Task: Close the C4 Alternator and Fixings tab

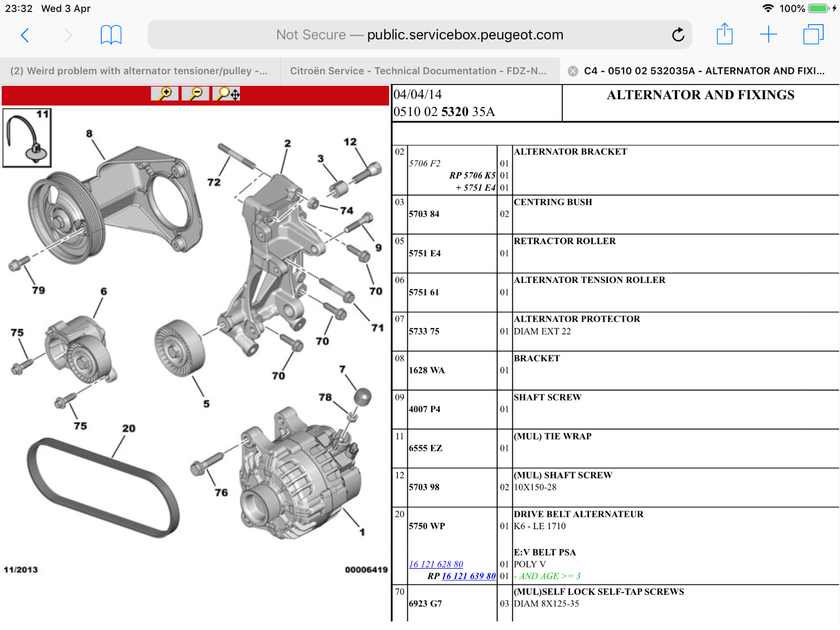Action: (573, 71)
